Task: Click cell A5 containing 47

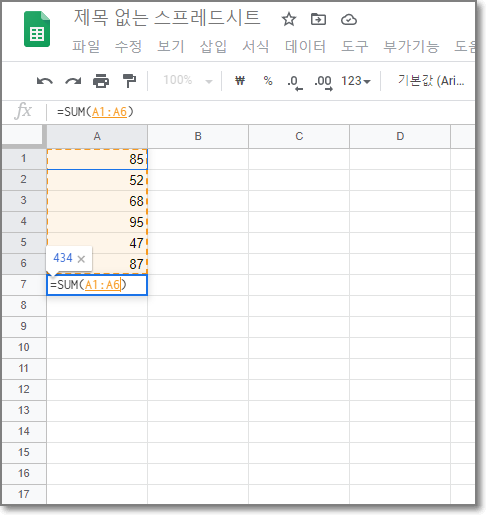Action: 97,243
